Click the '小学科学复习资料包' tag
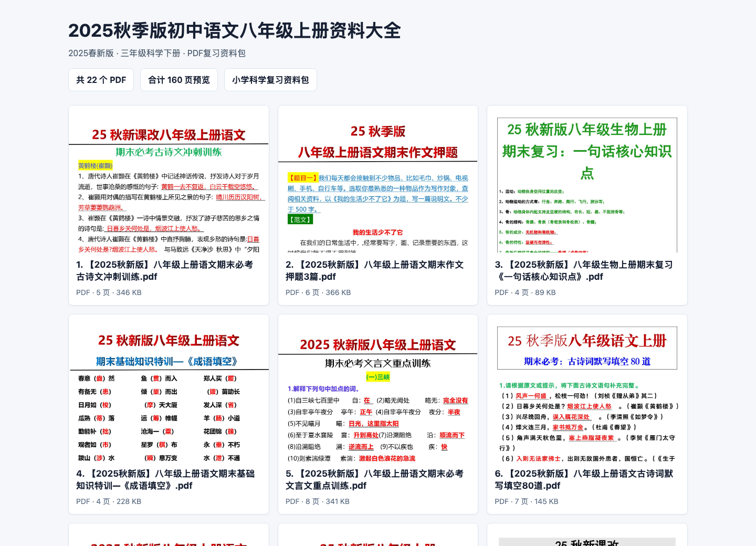 (270, 80)
